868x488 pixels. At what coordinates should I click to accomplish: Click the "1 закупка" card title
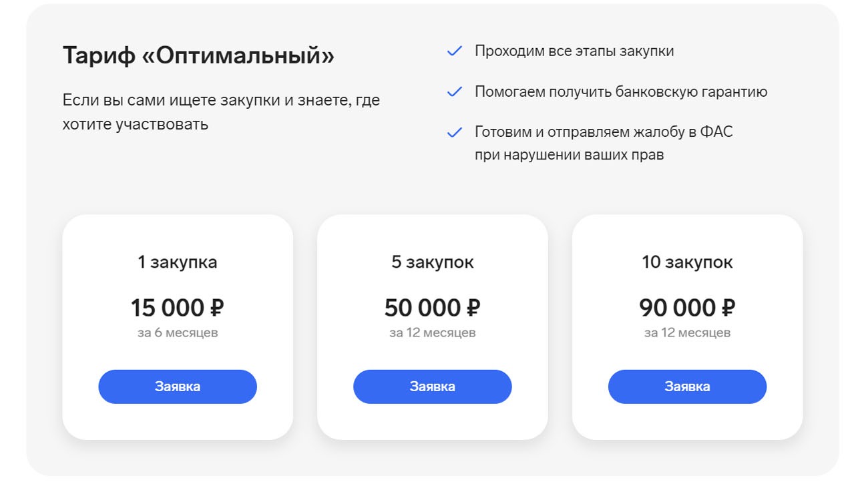coord(178,262)
